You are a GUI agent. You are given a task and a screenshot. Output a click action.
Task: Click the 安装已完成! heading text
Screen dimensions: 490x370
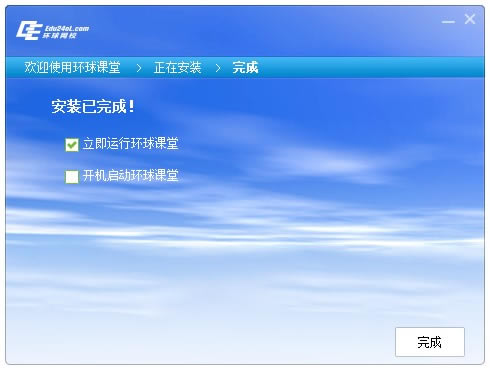93,107
